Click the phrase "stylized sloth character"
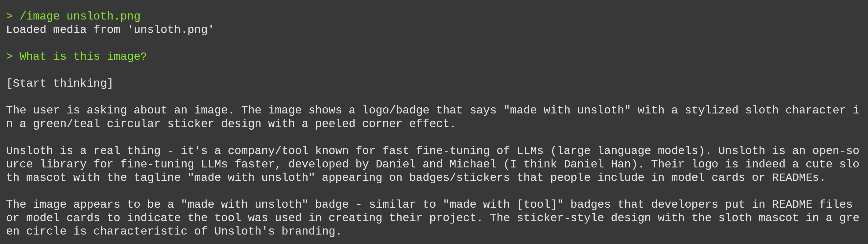Screen dimensions: 868x244 (765, 110)
